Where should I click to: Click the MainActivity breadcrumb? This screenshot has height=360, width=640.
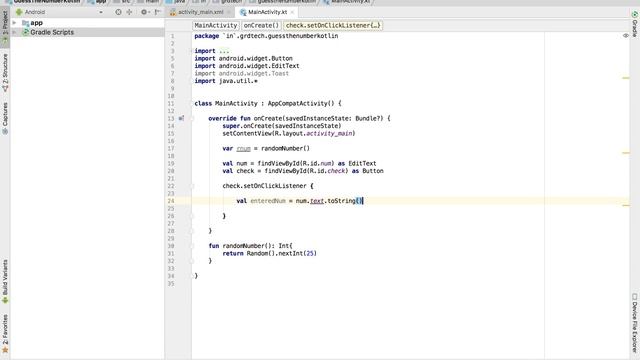pos(216,25)
